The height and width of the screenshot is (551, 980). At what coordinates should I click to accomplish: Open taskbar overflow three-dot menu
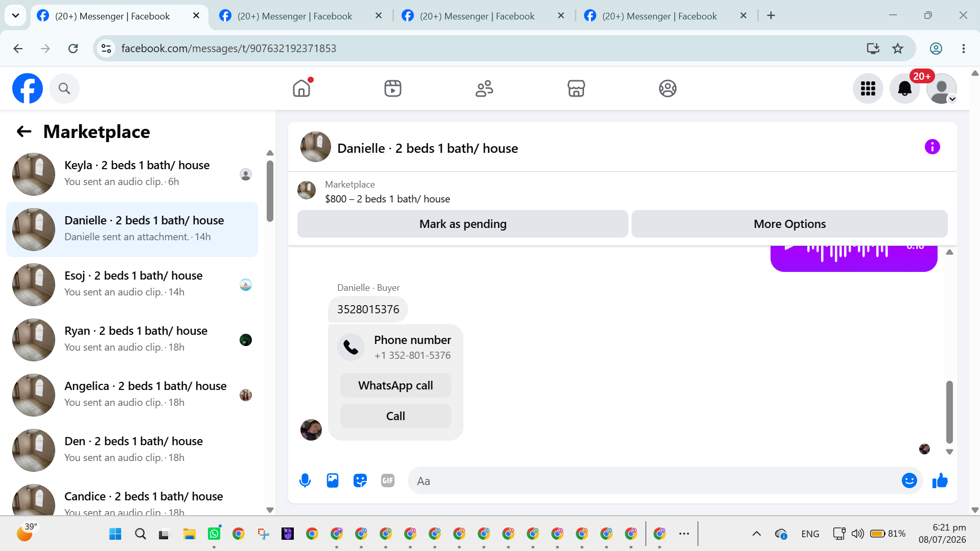(684, 534)
